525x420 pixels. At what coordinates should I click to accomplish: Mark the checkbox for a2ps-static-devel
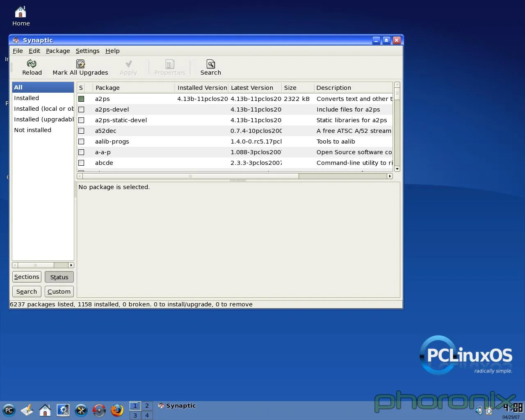click(x=81, y=120)
